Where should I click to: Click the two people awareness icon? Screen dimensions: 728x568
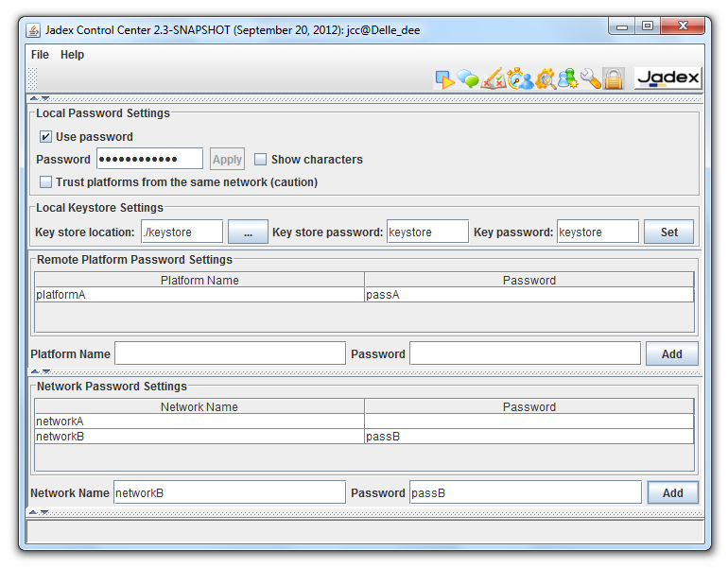568,79
